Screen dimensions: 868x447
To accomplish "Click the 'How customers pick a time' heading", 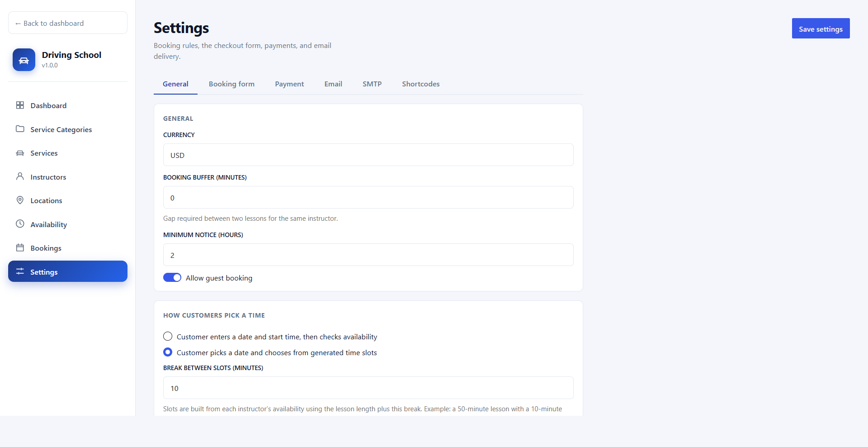I will point(214,315).
